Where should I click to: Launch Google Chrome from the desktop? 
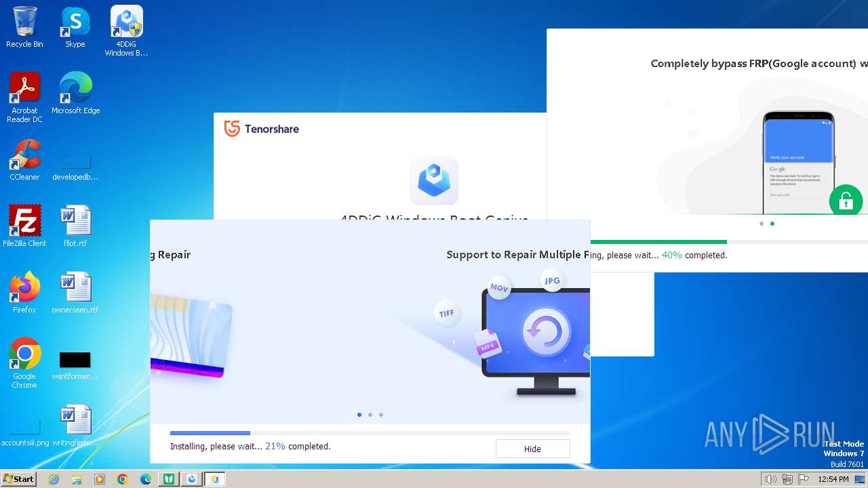(24, 363)
